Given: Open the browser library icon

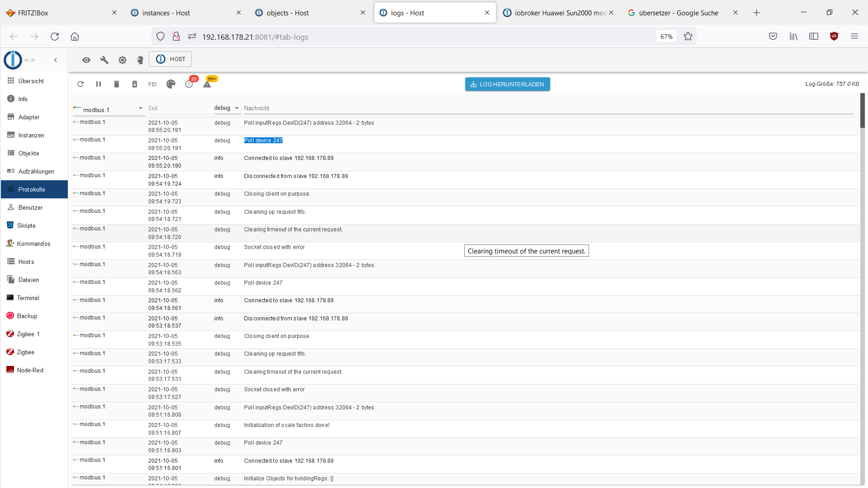Looking at the screenshot, I should point(793,37).
